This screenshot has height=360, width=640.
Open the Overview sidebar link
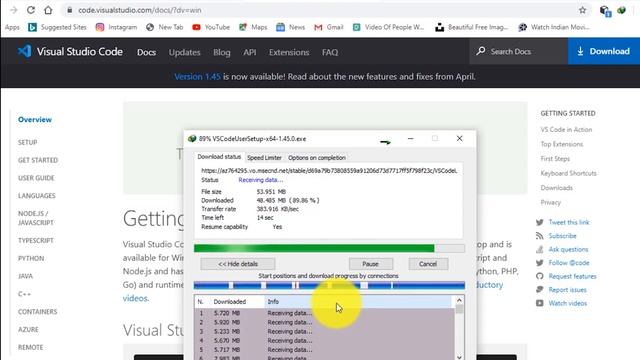click(x=35, y=120)
